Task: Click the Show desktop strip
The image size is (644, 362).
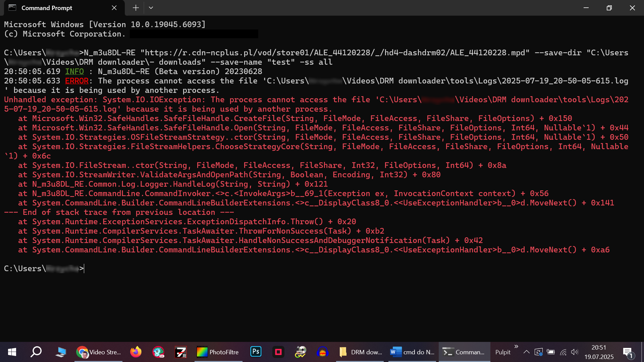Action: coord(642,352)
